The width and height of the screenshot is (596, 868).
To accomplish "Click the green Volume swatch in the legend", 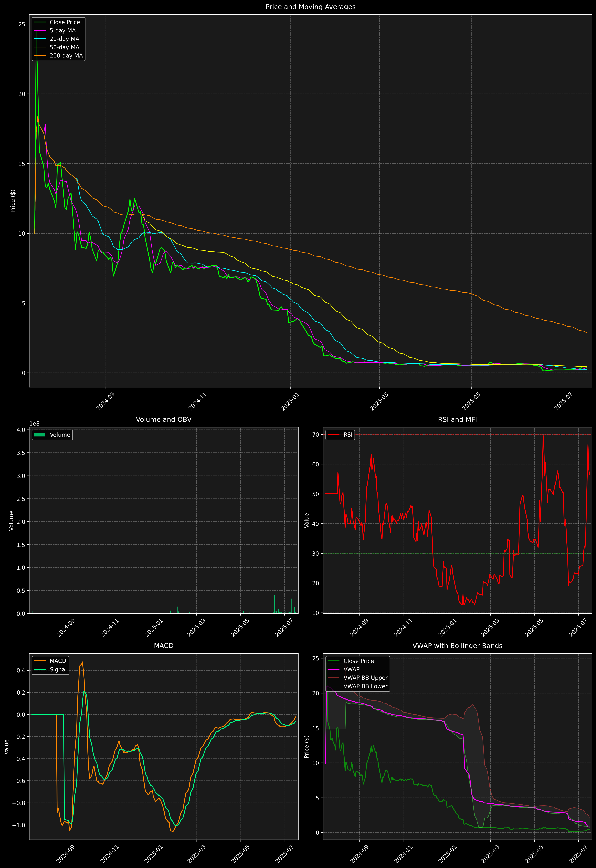I will point(40,435).
